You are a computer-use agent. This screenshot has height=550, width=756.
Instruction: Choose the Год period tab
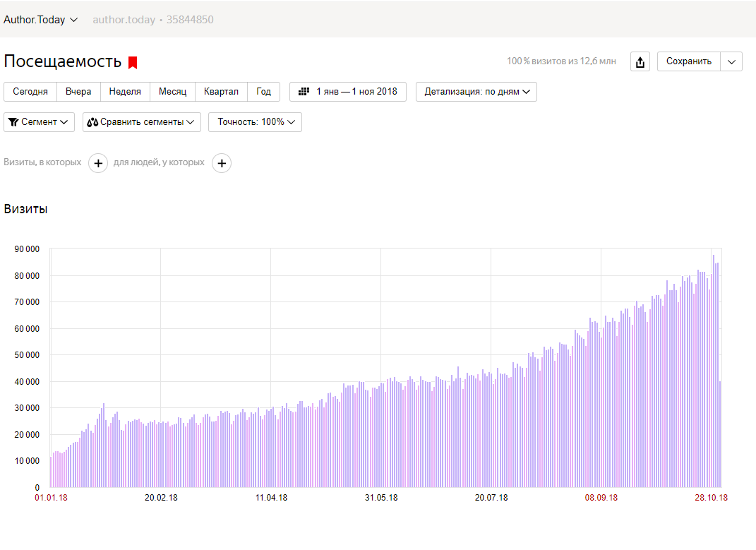click(x=263, y=92)
